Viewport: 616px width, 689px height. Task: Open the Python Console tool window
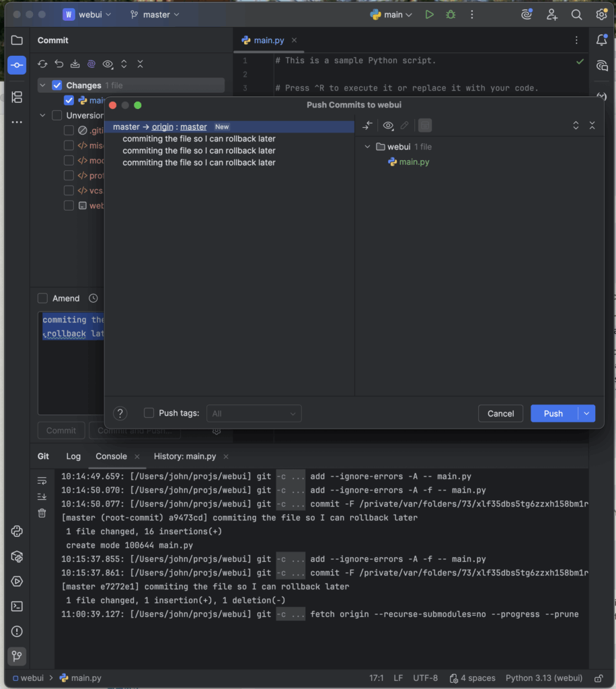17,532
